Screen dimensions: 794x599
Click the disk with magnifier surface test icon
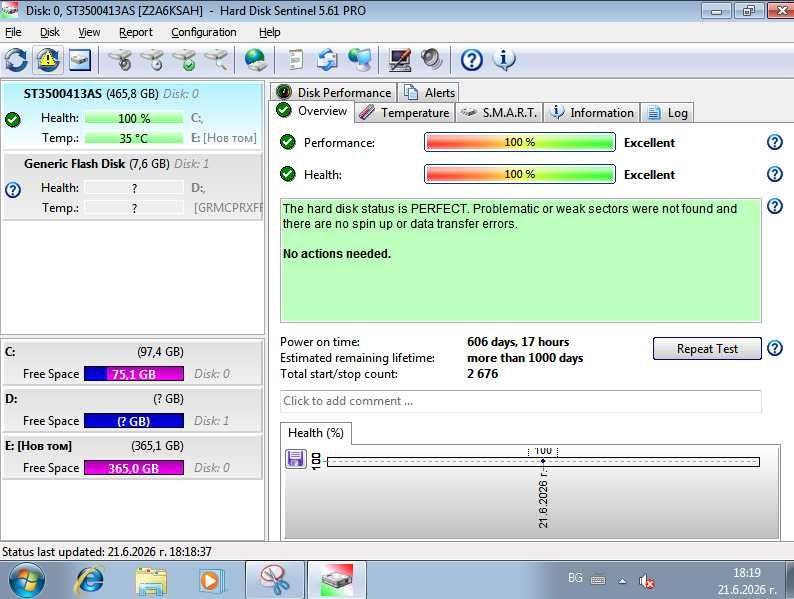pyautogui.click(x=217, y=60)
